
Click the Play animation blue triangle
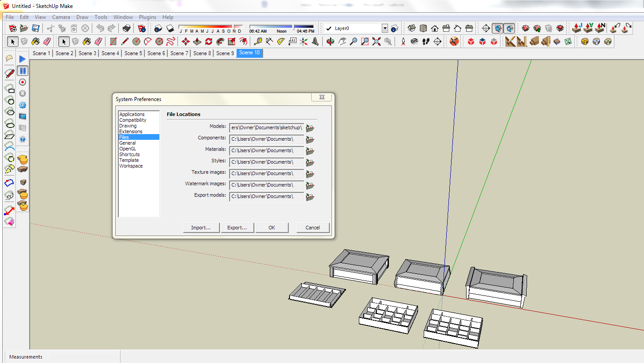pyautogui.click(x=23, y=59)
